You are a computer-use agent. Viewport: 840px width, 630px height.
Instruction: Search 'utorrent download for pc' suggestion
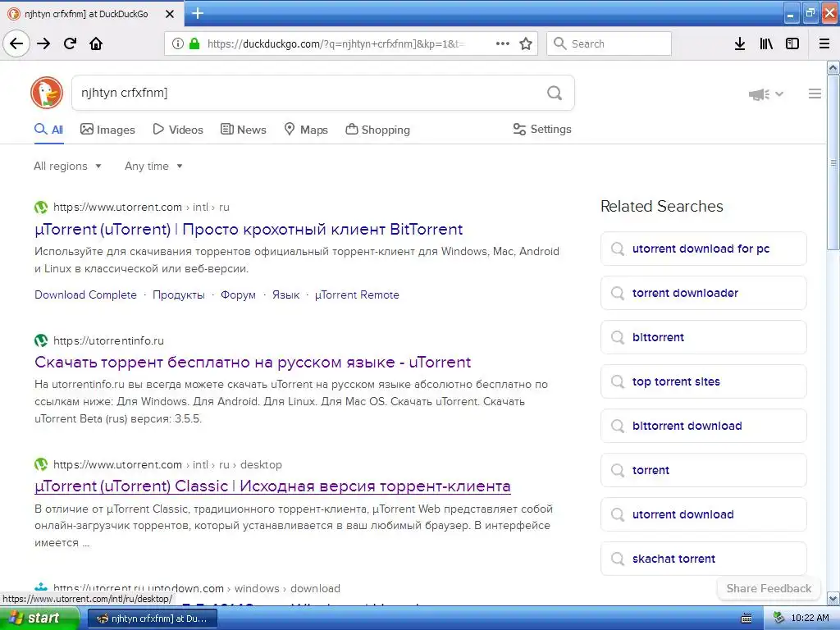pyautogui.click(x=703, y=249)
